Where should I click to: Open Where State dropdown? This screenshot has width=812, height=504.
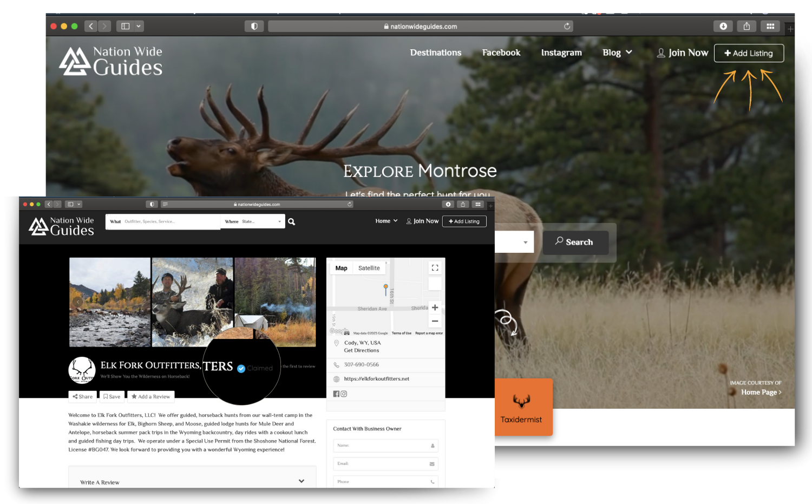tap(253, 221)
